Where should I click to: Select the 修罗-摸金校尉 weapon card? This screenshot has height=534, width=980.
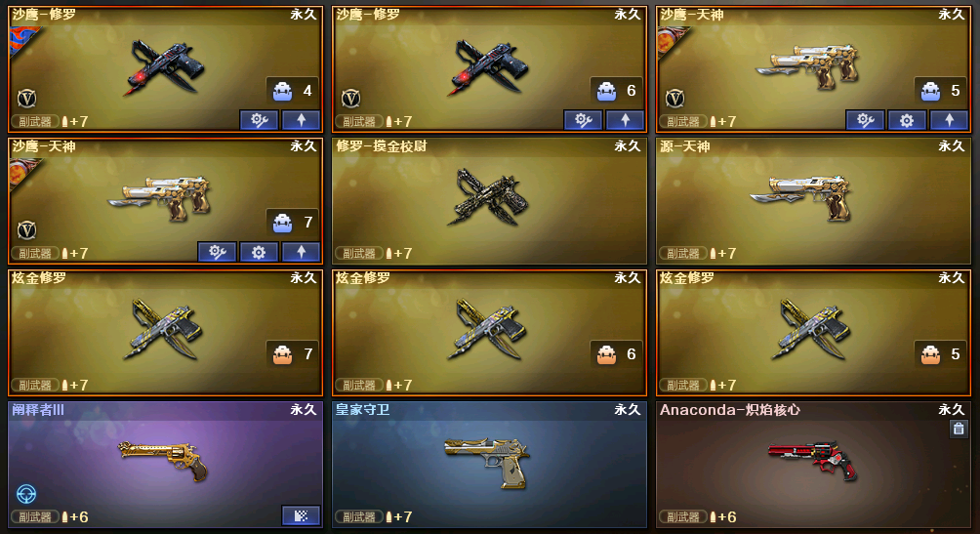click(x=489, y=201)
